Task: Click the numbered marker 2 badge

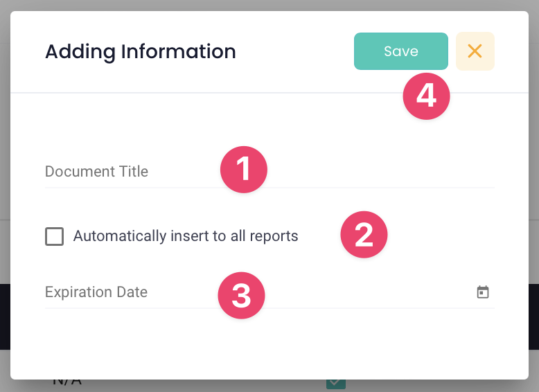Action: click(x=364, y=235)
